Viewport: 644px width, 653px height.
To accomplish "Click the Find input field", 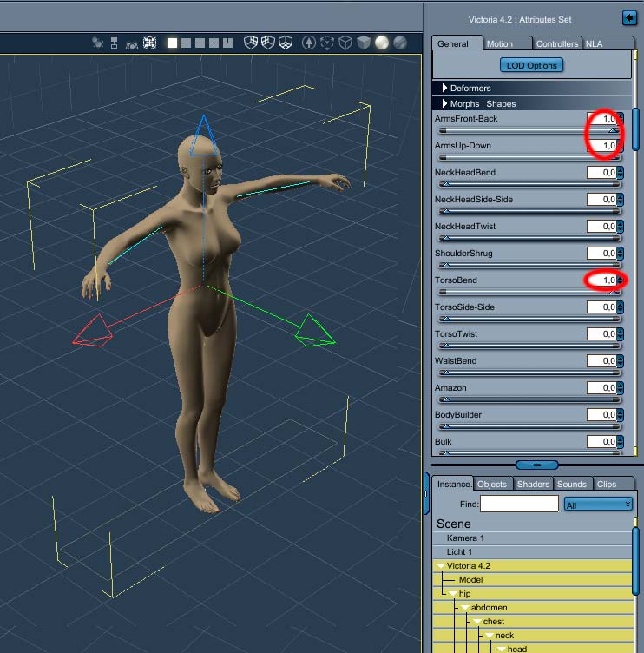I will [519, 504].
